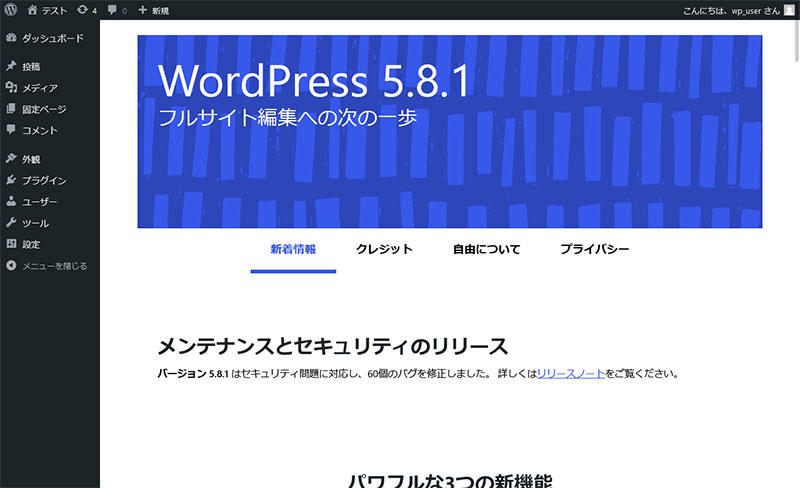Click the プラグイン plug icon
800x488 pixels.
[x=11, y=180]
